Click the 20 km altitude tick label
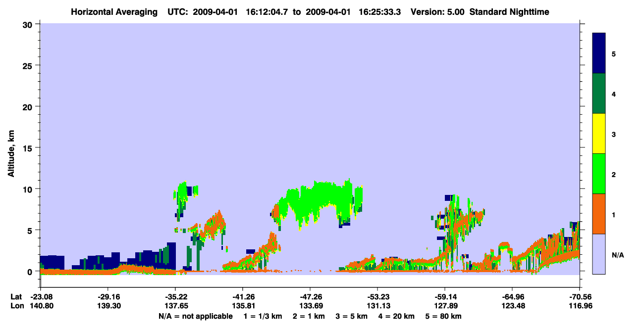The height and width of the screenshot is (330, 644). [28, 106]
